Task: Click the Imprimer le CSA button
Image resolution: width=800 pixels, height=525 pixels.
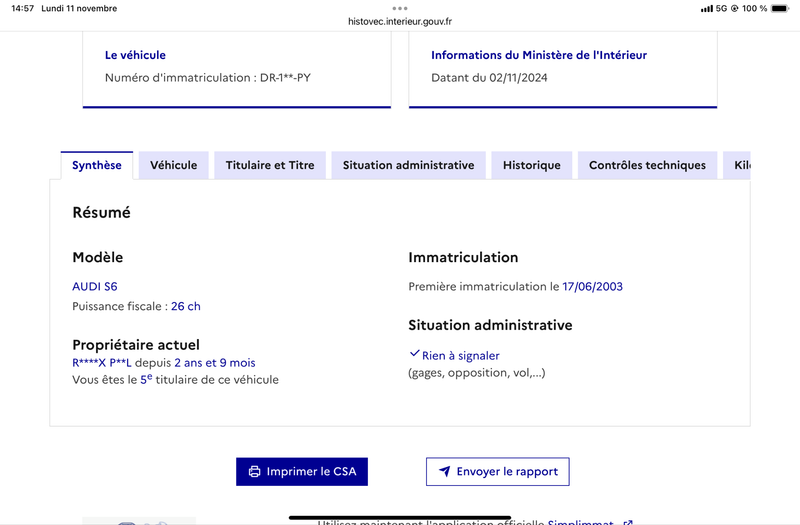Action: [302, 471]
